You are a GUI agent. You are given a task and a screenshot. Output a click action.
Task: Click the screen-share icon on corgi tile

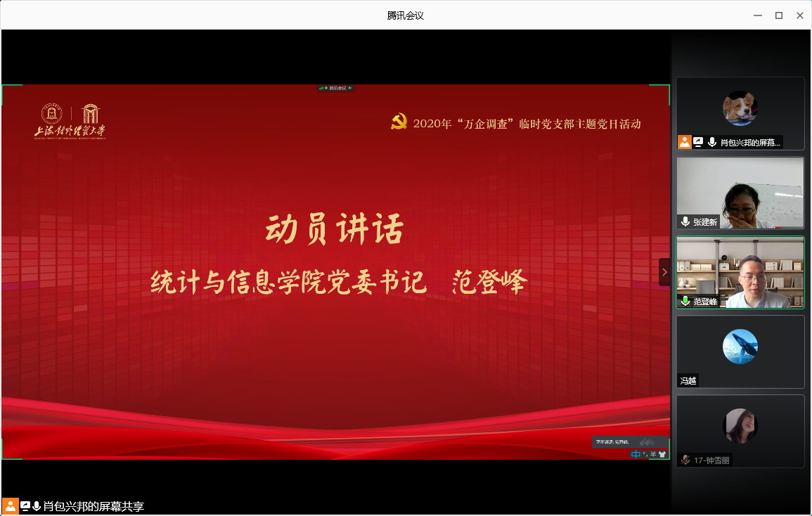tap(698, 142)
